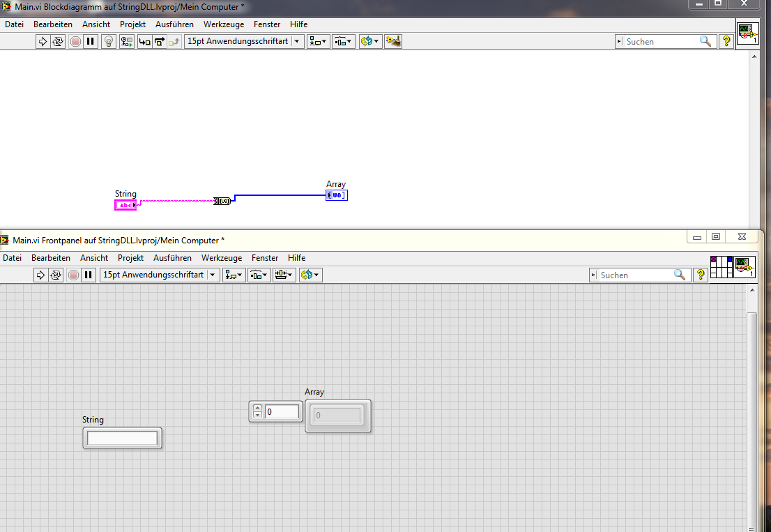Image resolution: width=771 pixels, height=532 pixels.
Task: Open Distribute Objects dropdown in Blockdiagramm
Action: pos(343,41)
